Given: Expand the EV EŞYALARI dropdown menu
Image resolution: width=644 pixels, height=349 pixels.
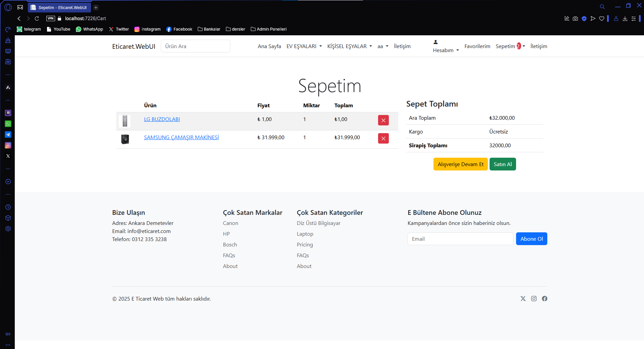Looking at the screenshot, I should click(x=304, y=46).
